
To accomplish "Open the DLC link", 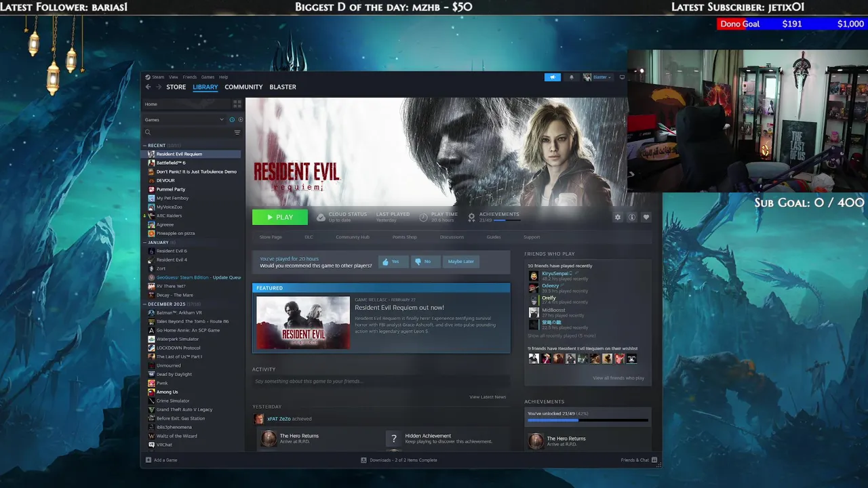I will [309, 237].
